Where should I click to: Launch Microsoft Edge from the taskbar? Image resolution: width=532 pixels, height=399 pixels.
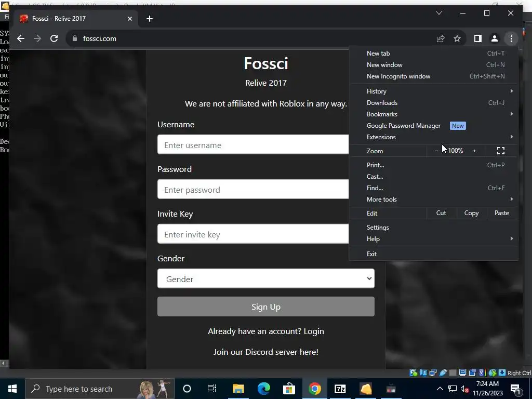263,389
